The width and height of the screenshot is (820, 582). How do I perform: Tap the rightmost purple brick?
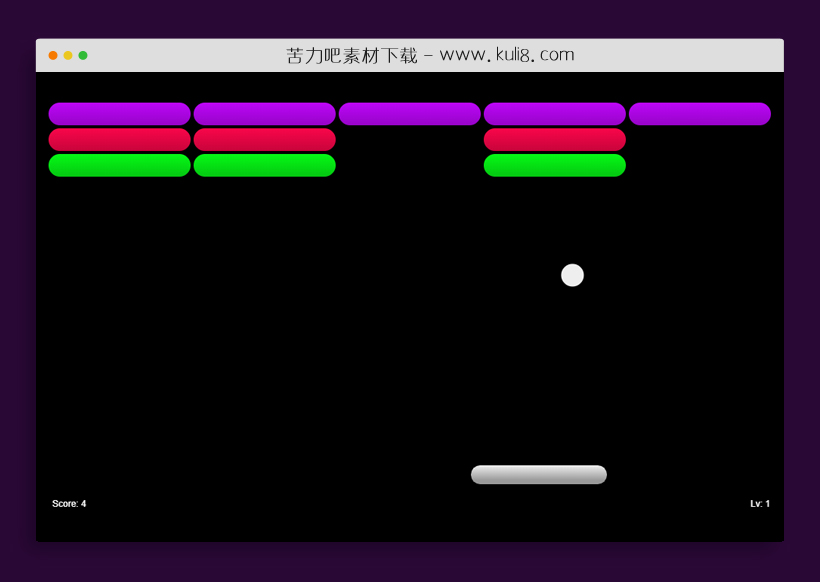[699, 114]
